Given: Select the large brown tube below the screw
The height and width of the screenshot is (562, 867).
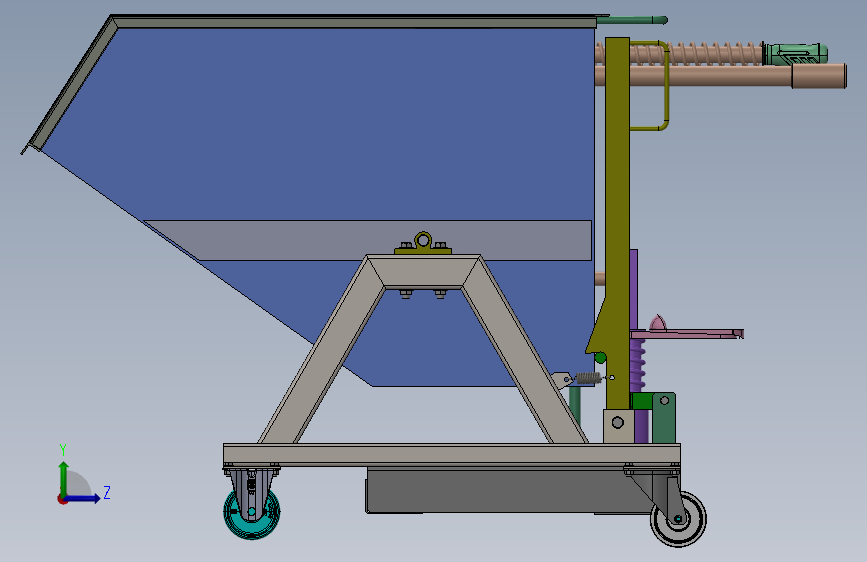Looking at the screenshot, I should coord(722,76).
